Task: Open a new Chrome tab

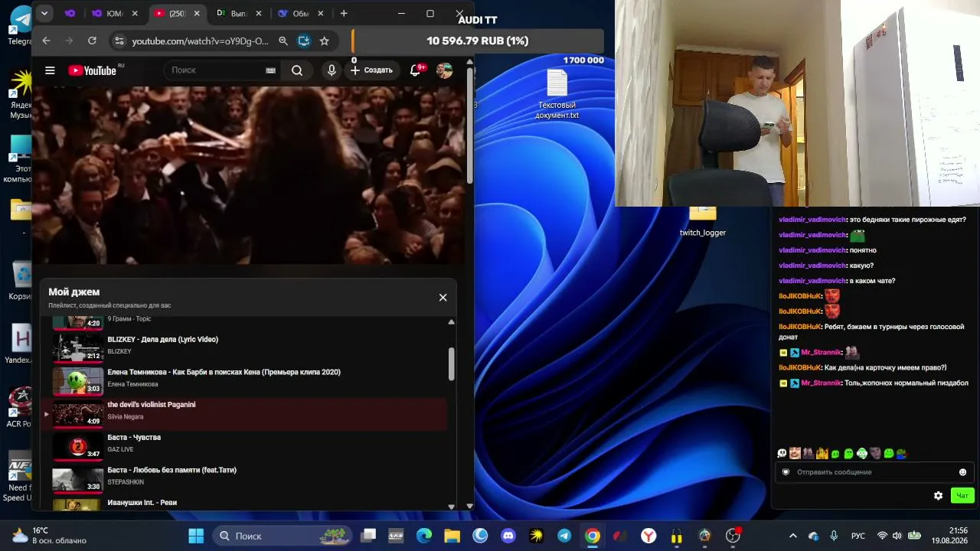Action: tap(344, 13)
